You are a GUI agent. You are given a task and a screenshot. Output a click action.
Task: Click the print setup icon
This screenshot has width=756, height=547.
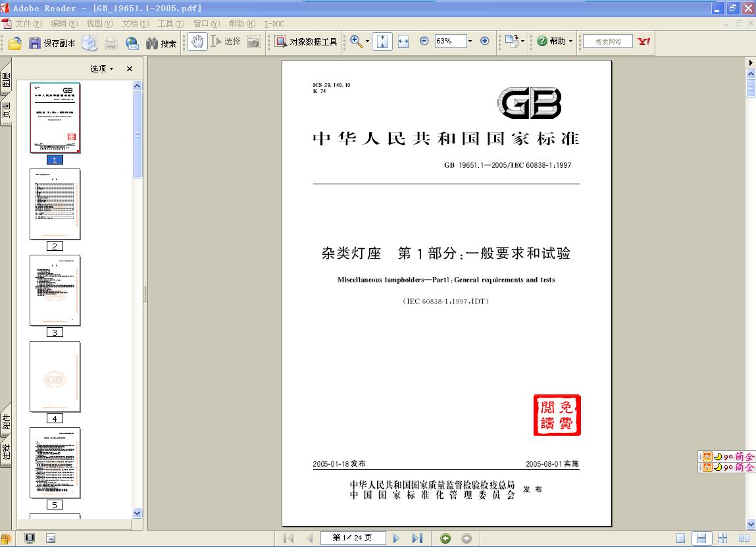pos(89,43)
